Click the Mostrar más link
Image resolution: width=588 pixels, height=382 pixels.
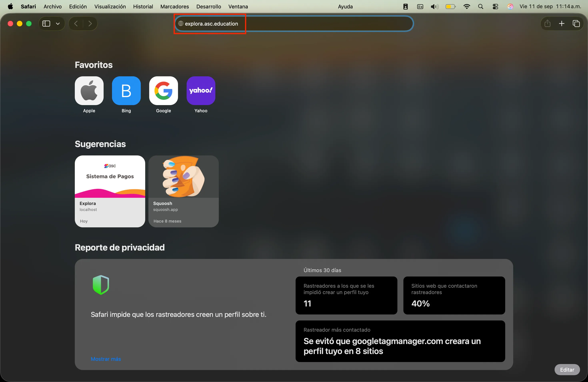click(106, 359)
